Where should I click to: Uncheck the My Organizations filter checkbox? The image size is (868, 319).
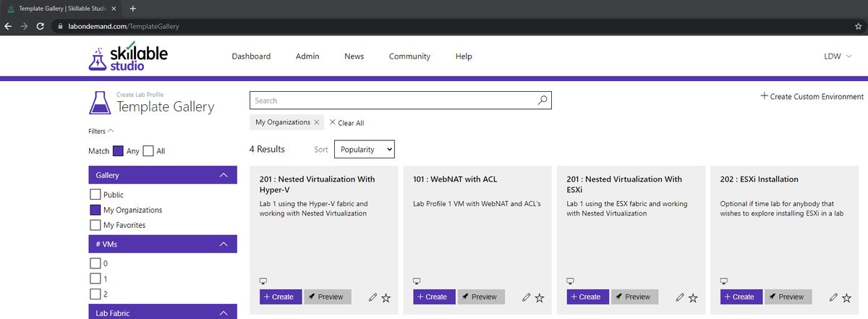coord(95,210)
